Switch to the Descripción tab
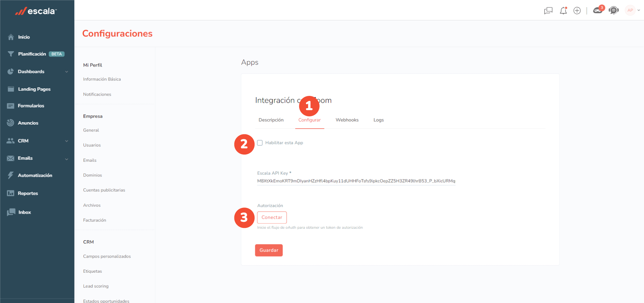Viewport: 644px width, 303px height. pos(271,120)
